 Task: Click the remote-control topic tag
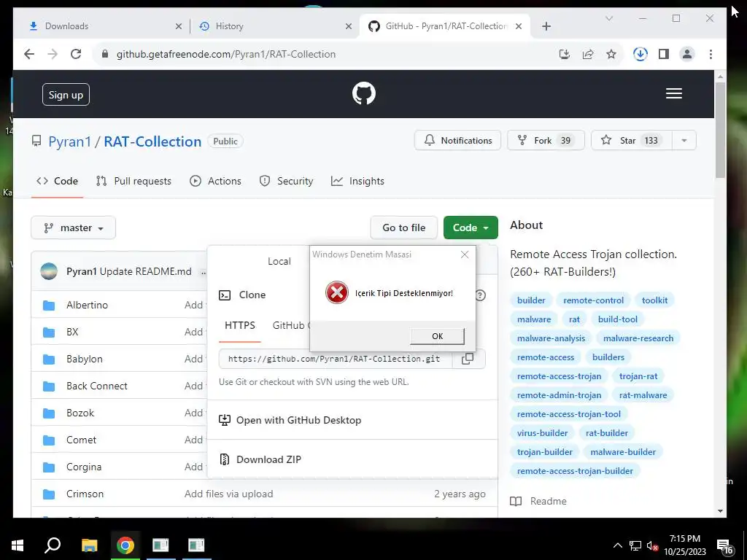pos(593,300)
